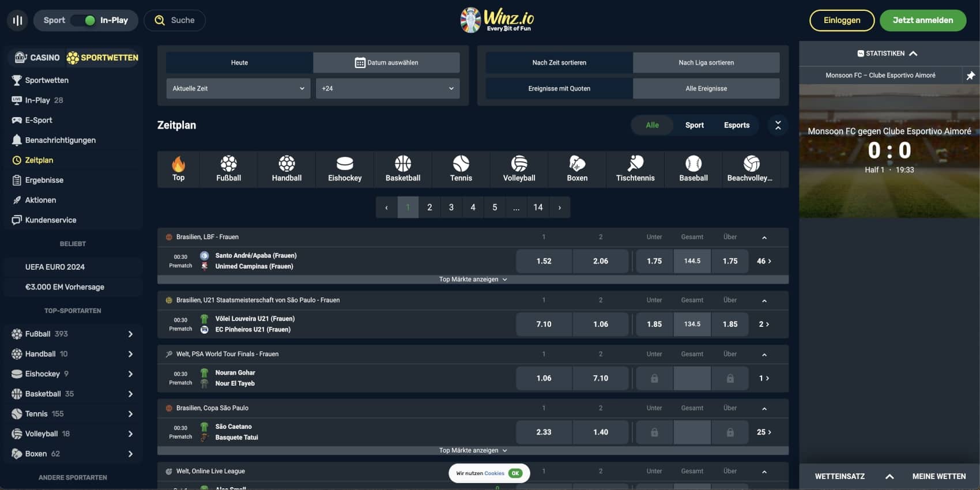
Task: Expand Tennis in top sports list
Action: (130, 414)
